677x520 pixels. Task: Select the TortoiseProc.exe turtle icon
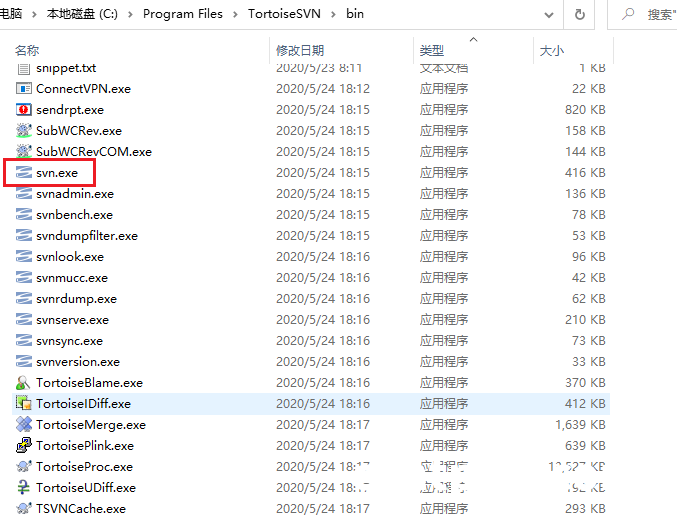tap(24, 466)
